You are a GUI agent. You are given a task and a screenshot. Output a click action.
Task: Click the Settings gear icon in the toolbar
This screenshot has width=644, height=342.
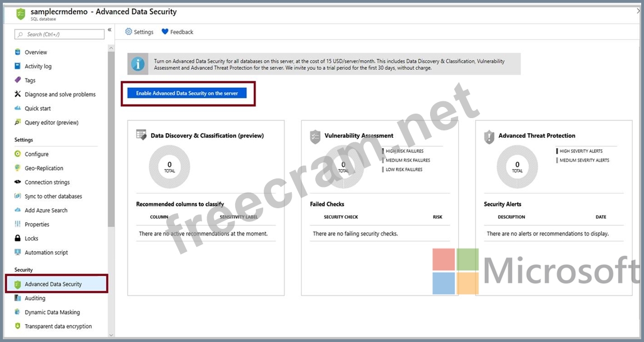pos(129,31)
